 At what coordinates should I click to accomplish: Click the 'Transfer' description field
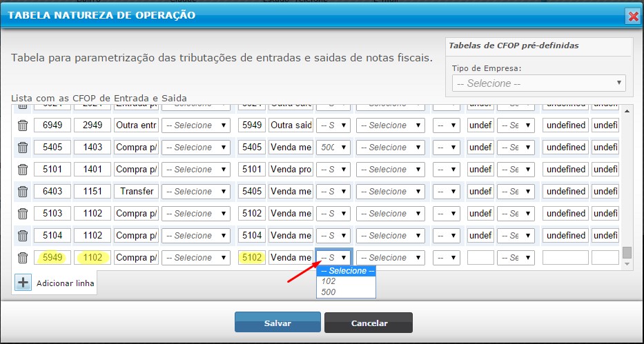coord(136,192)
